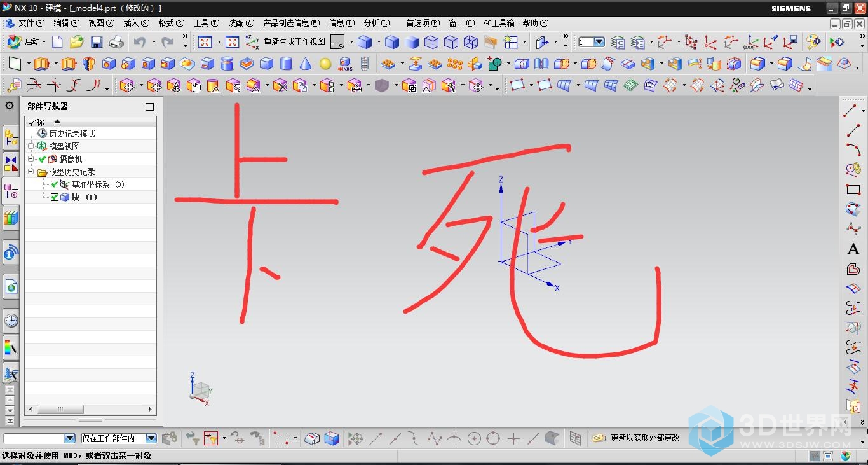
Task: Toggle snap Intersection option
Action: 454,438
